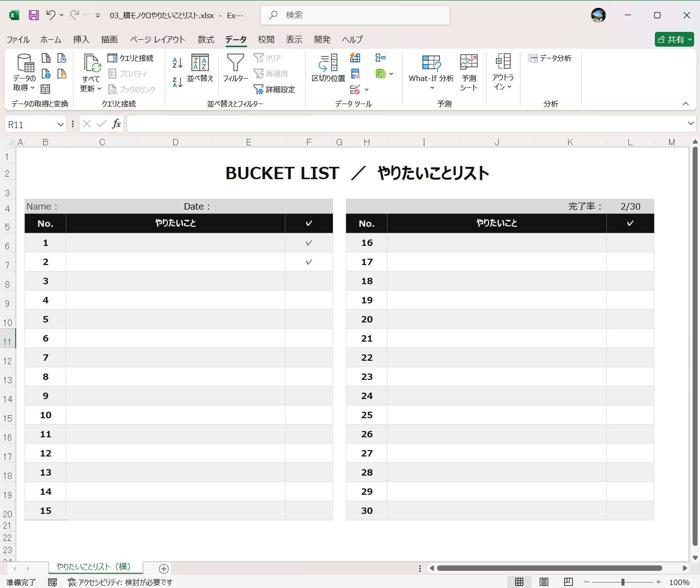Click the Data Validation icon
The image size is (700, 588).
pyautogui.click(x=355, y=89)
